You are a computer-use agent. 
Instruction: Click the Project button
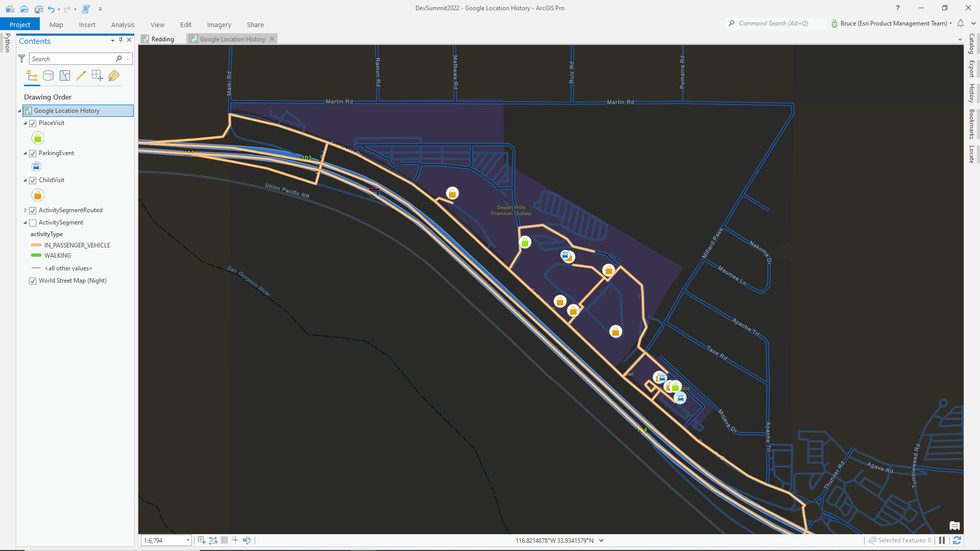pos(20,24)
